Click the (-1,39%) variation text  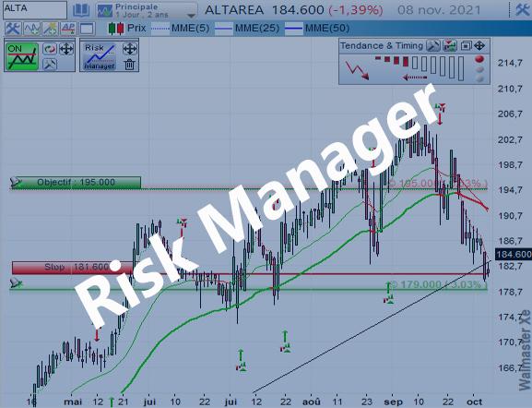point(356,10)
